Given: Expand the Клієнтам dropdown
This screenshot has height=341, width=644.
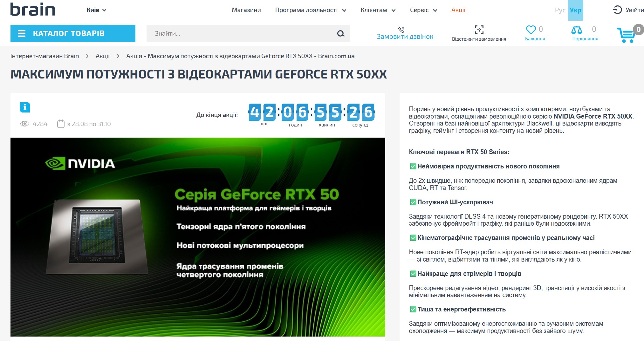Looking at the screenshot, I should pos(378,10).
